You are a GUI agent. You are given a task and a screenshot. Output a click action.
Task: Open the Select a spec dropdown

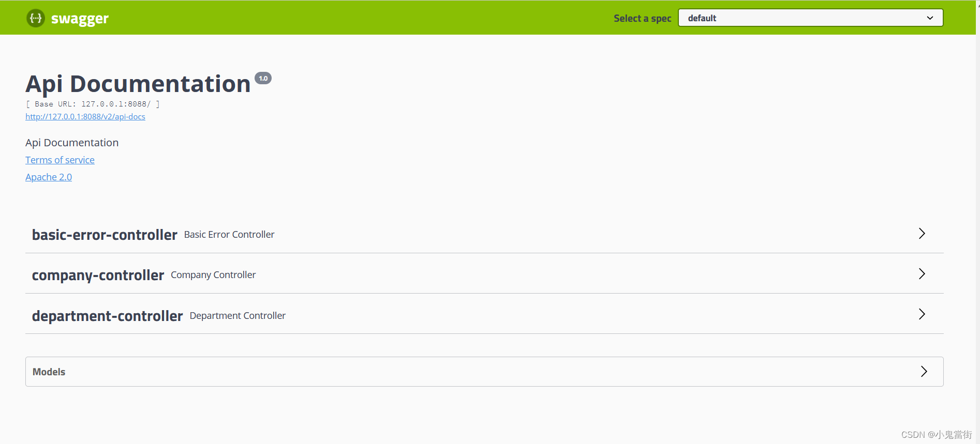810,18
